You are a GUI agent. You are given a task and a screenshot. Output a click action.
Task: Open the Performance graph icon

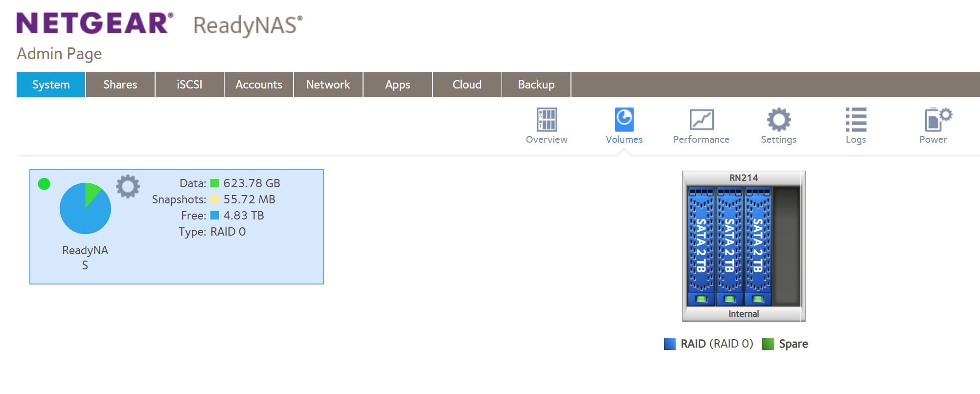[701, 120]
